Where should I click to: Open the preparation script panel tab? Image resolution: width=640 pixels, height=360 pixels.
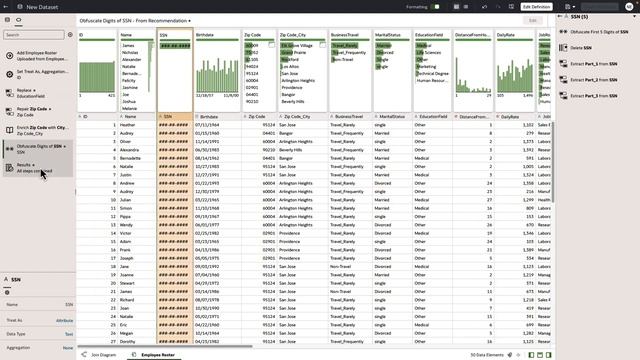(18, 20)
